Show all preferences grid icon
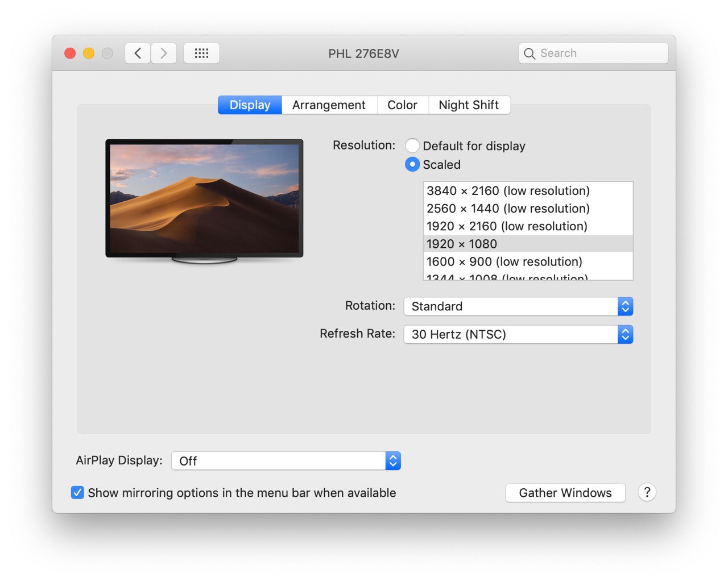The image size is (728, 582). click(201, 53)
